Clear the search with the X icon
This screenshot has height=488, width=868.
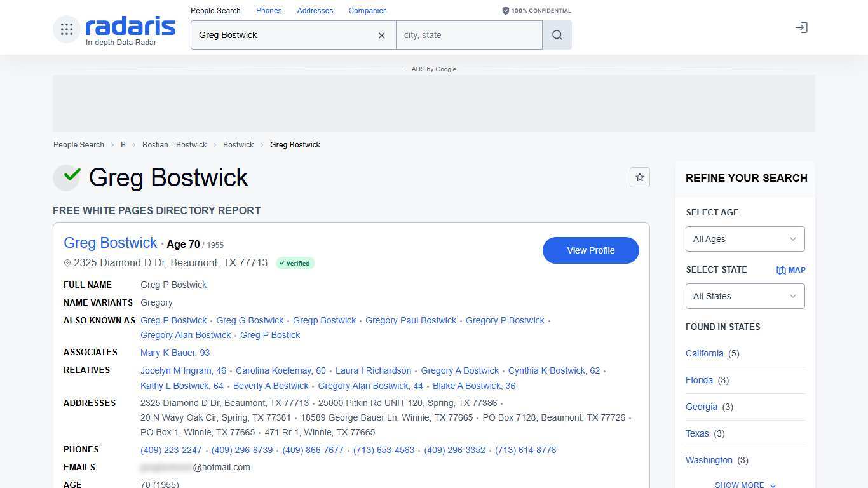pos(381,36)
